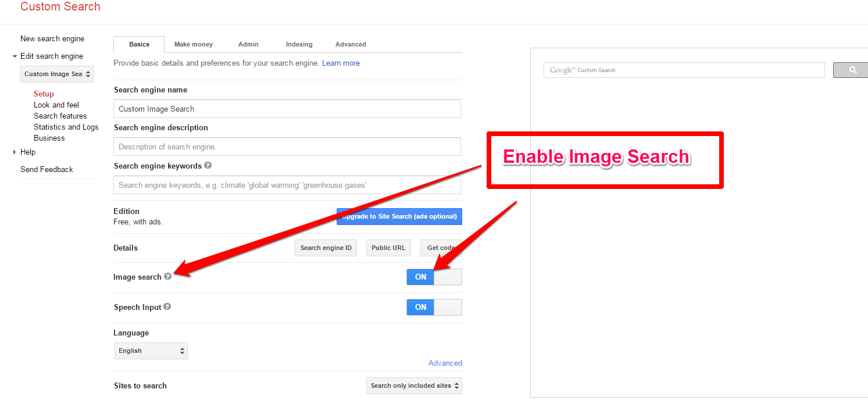The image size is (868, 400).
Task: Open the Learn more link
Action: 341,63
